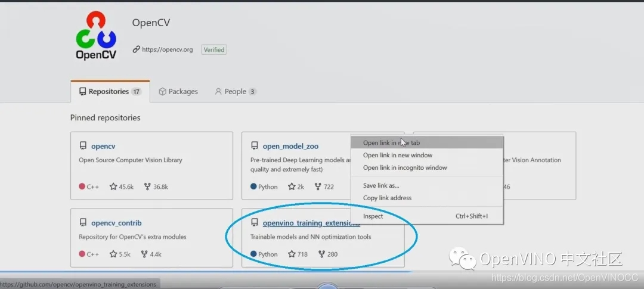Click the People count badge 3
The image size is (644, 289).
click(253, 92)
